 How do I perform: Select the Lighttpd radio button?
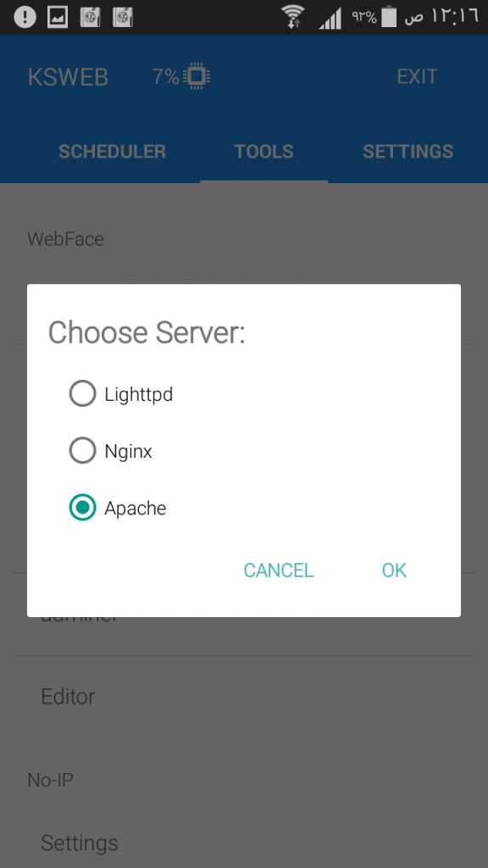click(x=82, y=394)
